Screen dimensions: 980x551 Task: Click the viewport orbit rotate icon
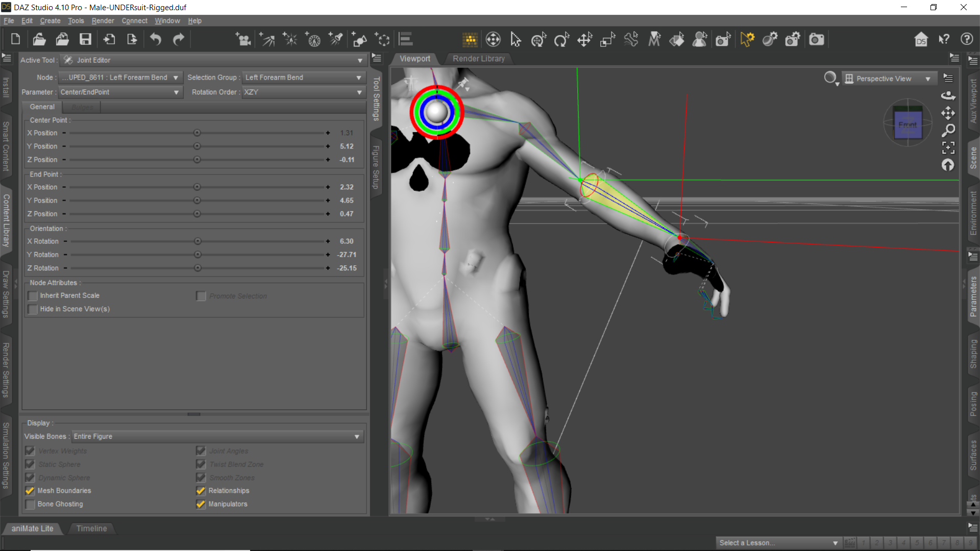[x=948, y=96]
